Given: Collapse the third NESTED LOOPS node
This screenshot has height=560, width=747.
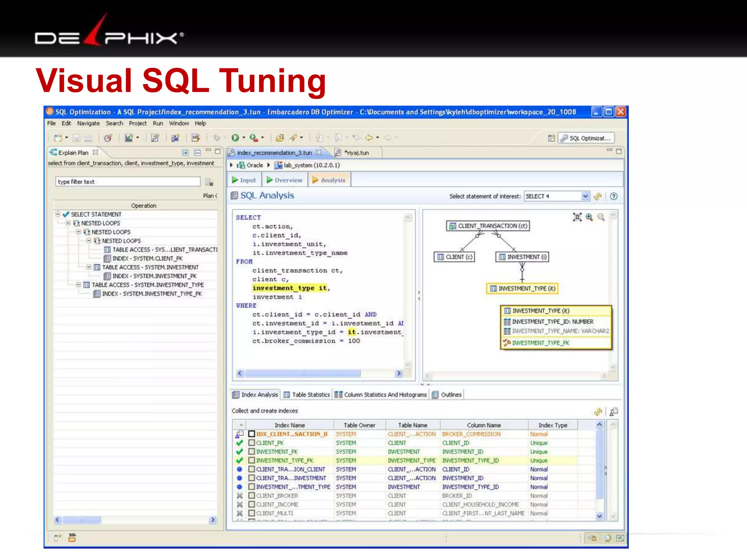Looking at the screenshot, I should 89,241.
